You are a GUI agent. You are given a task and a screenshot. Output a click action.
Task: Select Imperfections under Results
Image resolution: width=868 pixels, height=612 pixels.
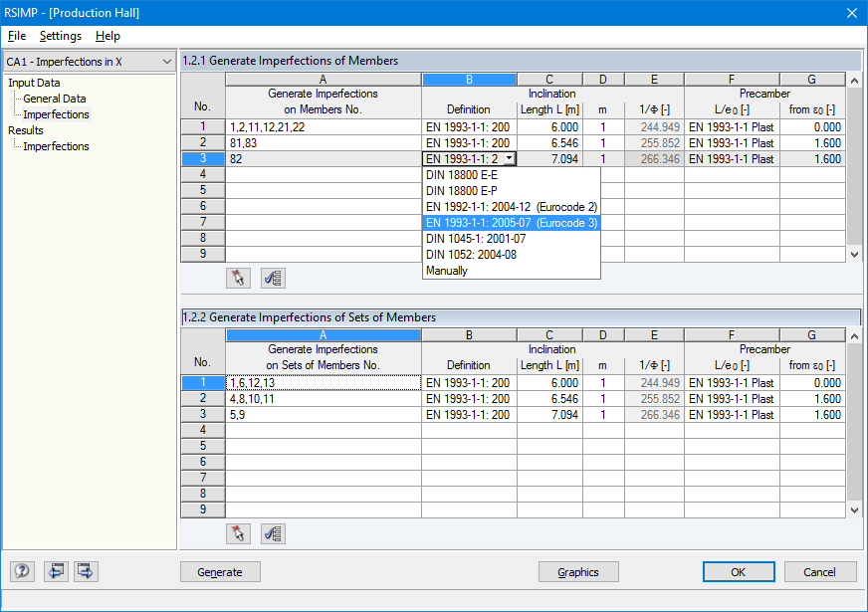pos(56,146)
